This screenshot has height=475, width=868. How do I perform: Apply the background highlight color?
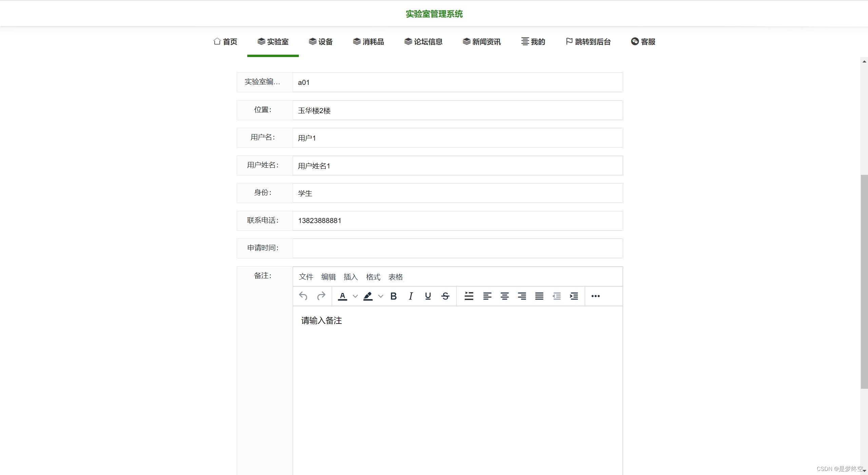(368, 296)
